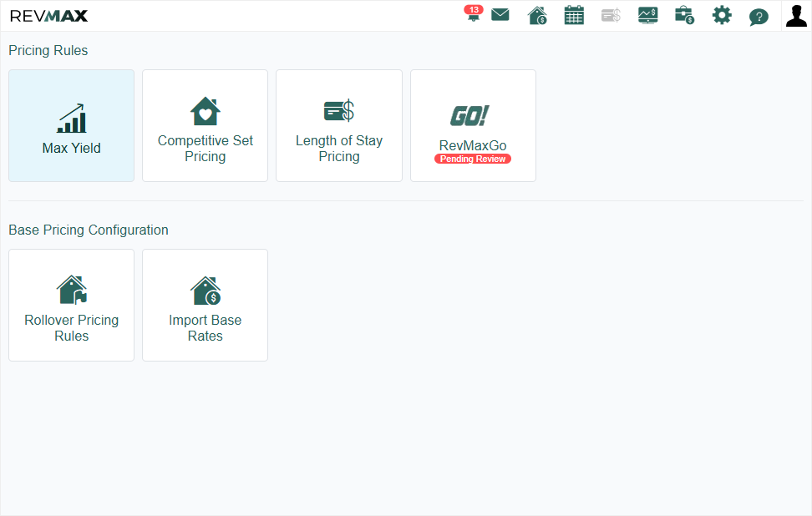Click the Length of Stay card dollar icon
The image size is (812, 516).
point(339,110)
